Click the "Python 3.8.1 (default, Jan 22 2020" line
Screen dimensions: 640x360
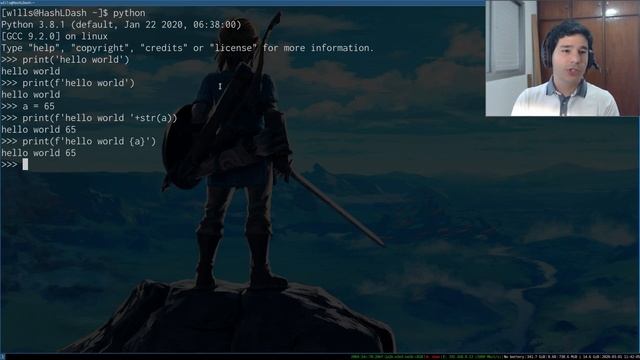tap(121, 24)
